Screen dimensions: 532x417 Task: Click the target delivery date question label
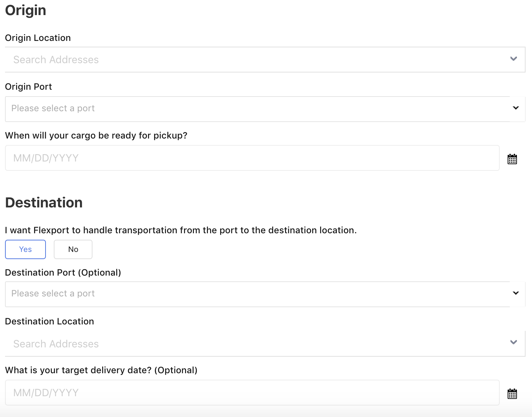101,370
